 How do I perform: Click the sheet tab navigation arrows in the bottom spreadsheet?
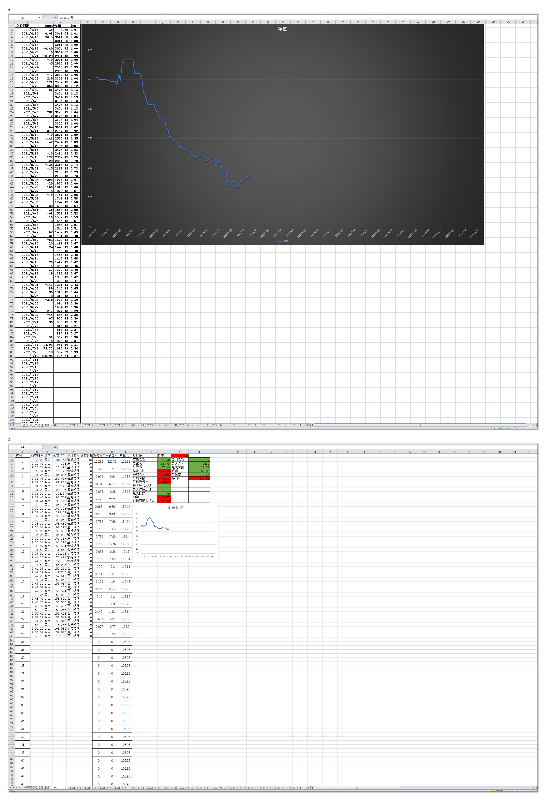(14, 787)
